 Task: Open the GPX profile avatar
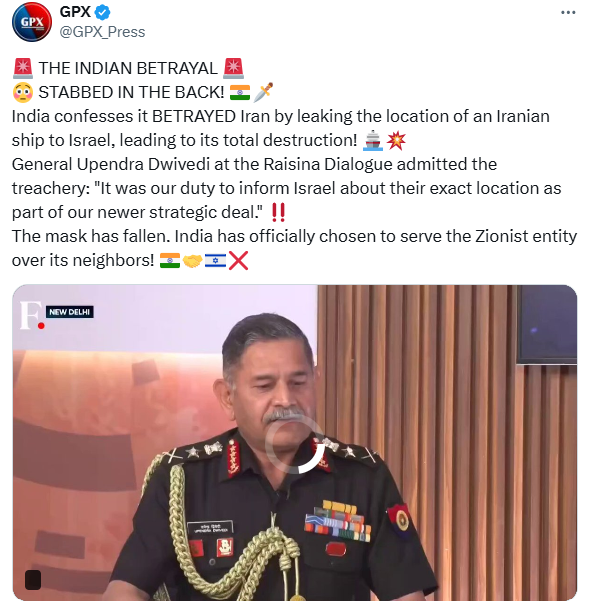[x=32, y=22]
